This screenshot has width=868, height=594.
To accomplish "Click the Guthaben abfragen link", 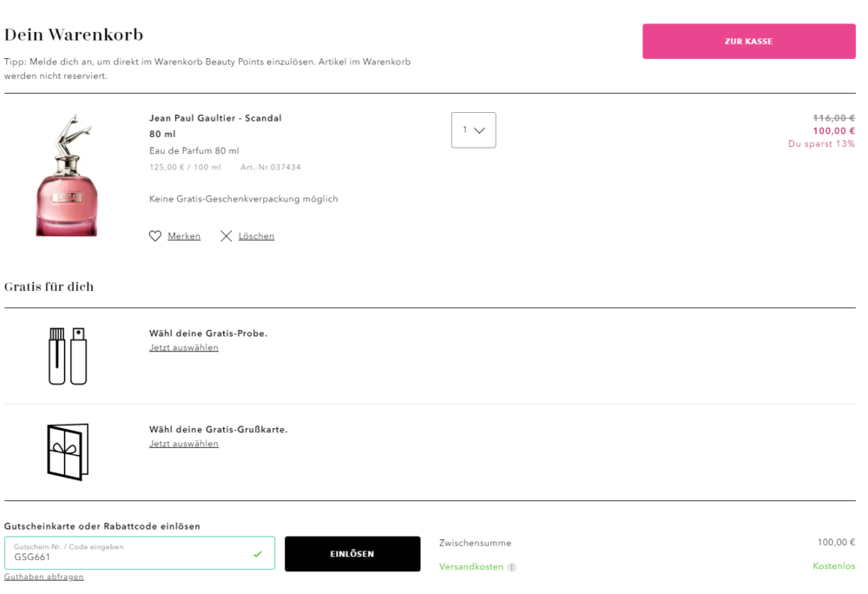I will [x=43, y=577].
